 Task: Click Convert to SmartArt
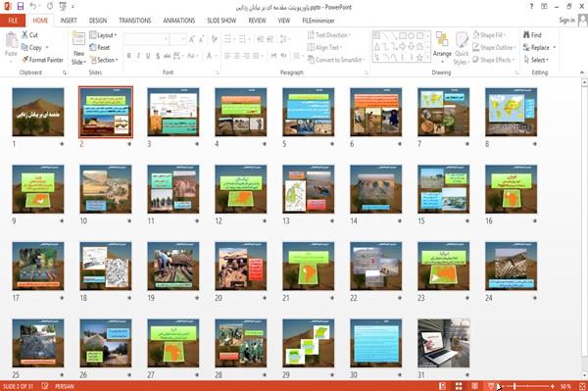point(335,60)
